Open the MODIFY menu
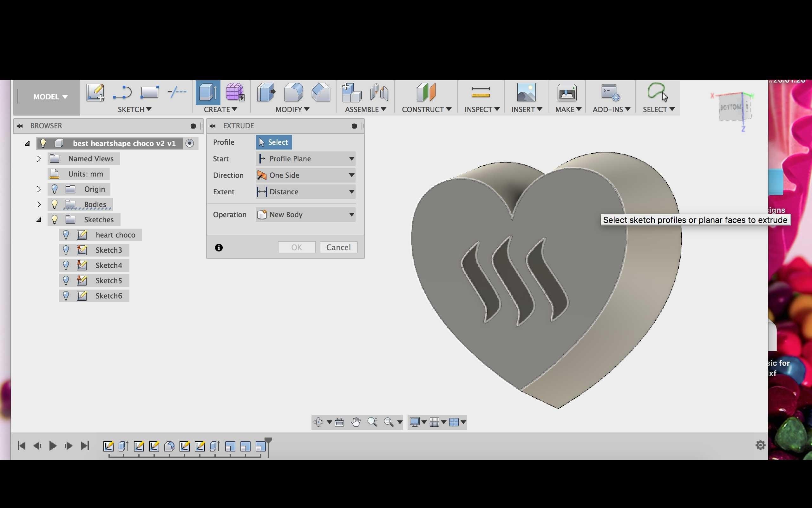 (292, 110)
